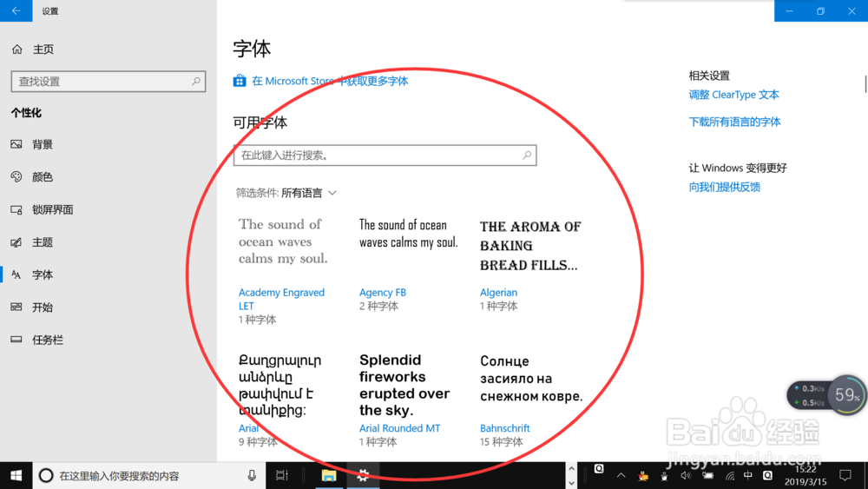Click 下载所有语言的字体 link
The width and height of the screenshot is (868, 489).
point(734,122)
